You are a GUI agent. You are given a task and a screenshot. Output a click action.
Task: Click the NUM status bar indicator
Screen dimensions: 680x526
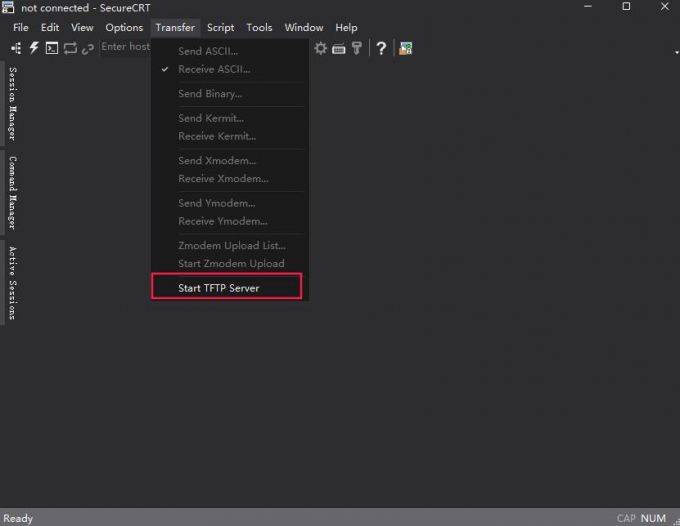(x=653, y=518)
